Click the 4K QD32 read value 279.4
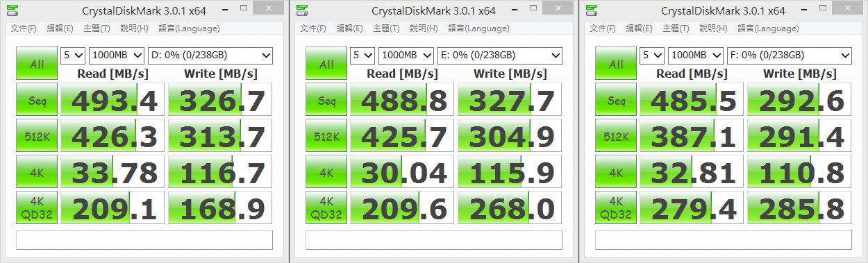868x263 pixels. coord(692,208)
